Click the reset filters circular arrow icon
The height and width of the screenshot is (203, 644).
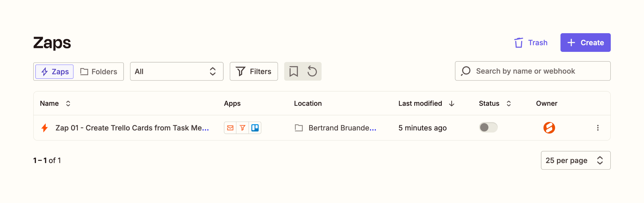[312, 71]
